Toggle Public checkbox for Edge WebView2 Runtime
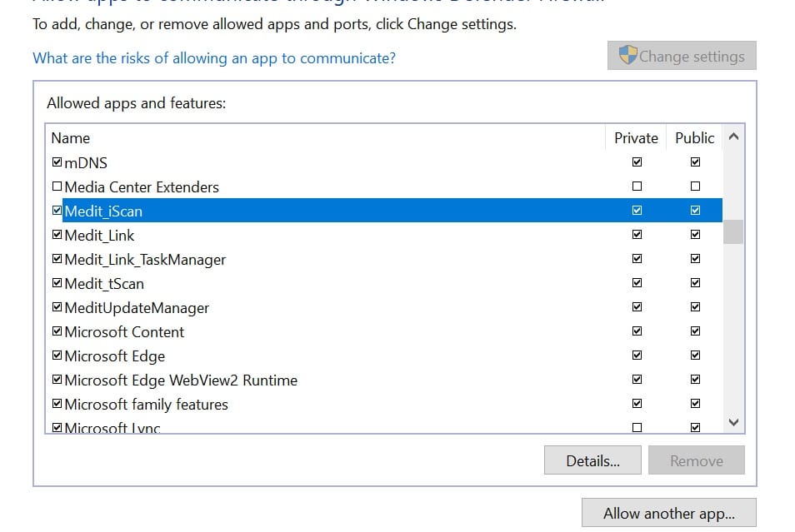Image resolution: width=795 pixels, height=532 pixels. click(x=695, y=380)
